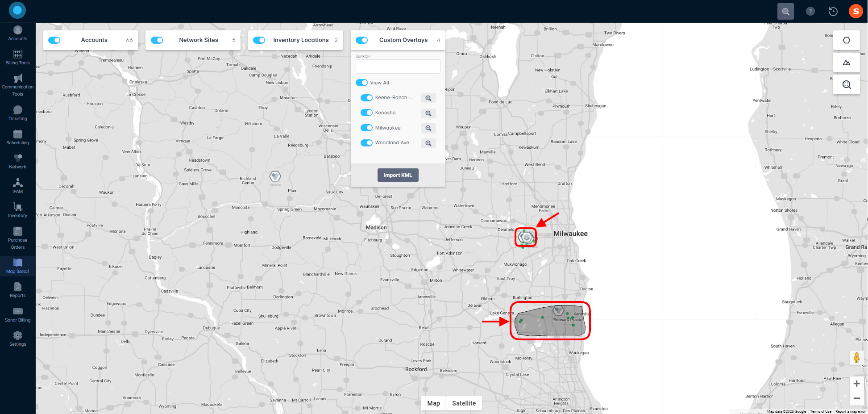
Task: Open Communication Tools in sidebar
Action: click(17, 85)
